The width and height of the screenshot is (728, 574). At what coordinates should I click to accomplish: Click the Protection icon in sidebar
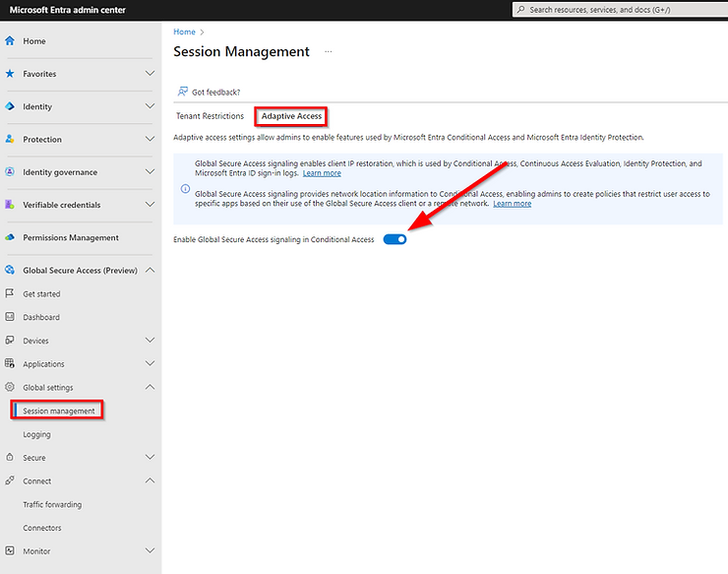click(x=10, y=140)
